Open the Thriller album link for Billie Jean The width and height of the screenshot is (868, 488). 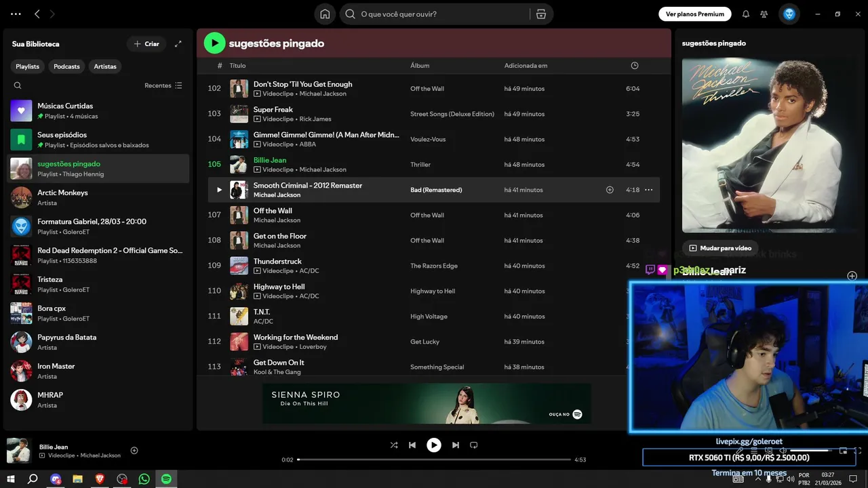(420, 165)
